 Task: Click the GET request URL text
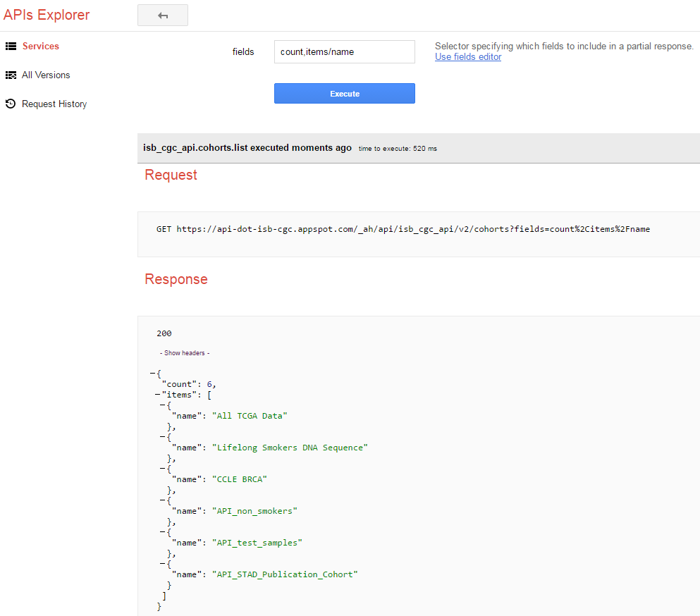coord(403,229)
